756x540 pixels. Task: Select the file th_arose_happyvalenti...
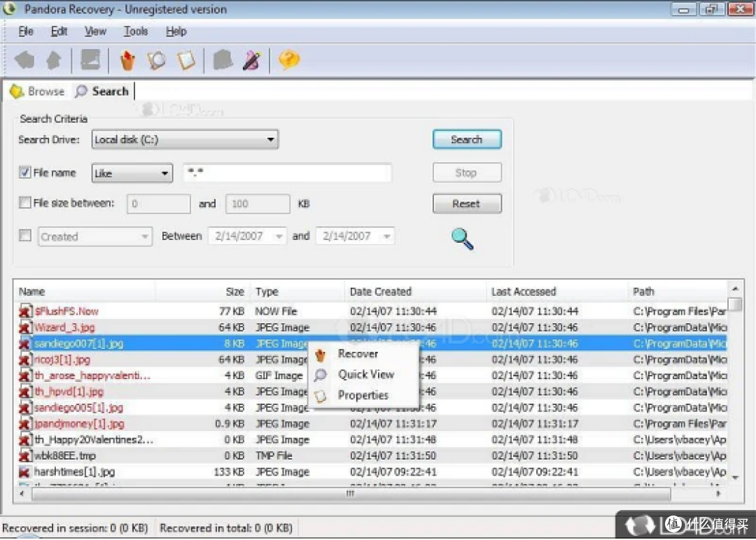click(x=92, y=375)
